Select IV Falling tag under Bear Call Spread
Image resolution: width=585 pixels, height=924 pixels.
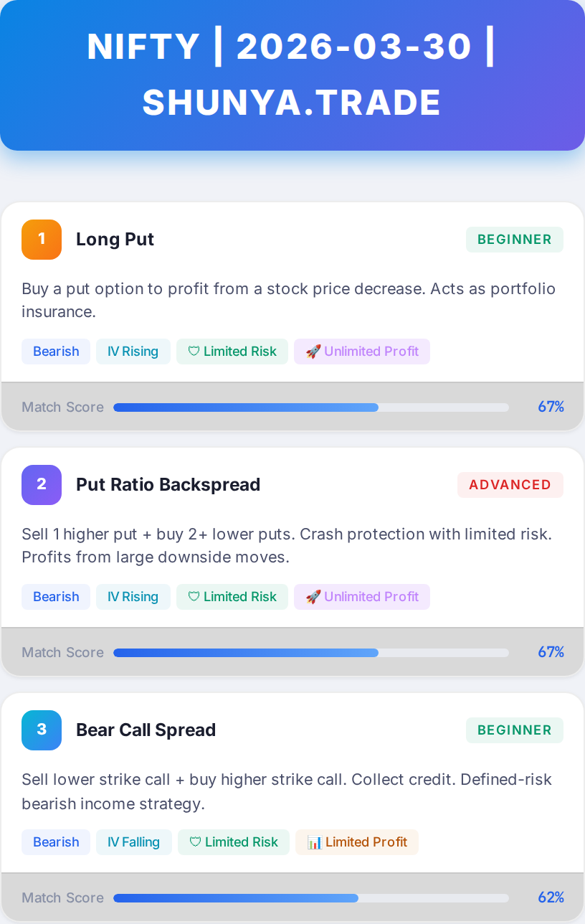click(x=133, y=842)
